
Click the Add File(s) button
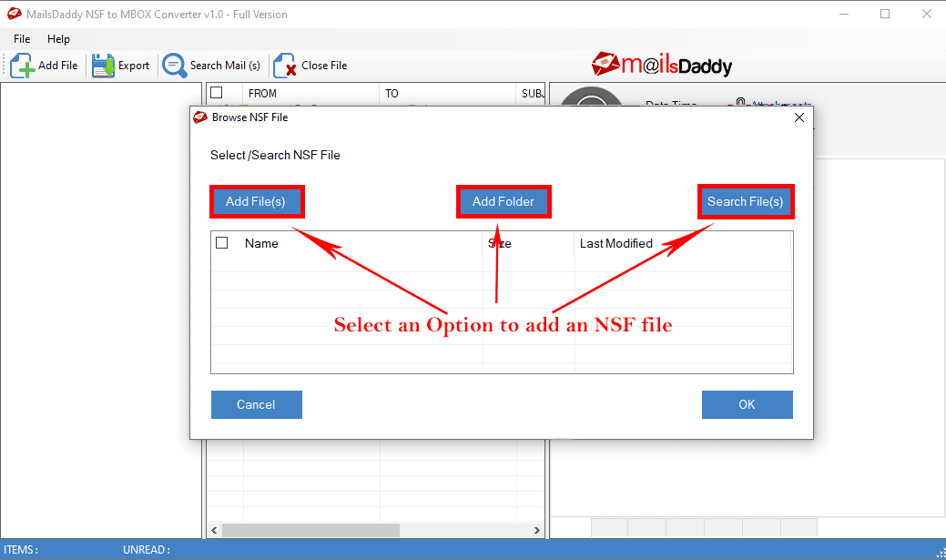pos(256,201)
